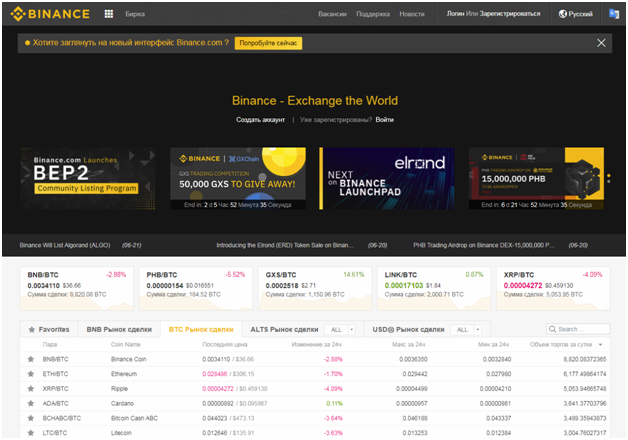Close the new interface notification banner

pyautogui.click(x=601, y=43)
